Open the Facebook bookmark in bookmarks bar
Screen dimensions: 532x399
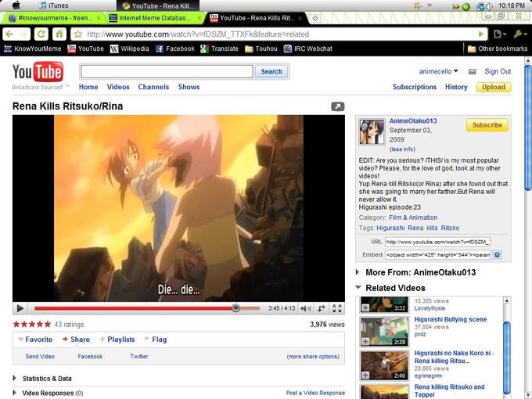[175, 49]
